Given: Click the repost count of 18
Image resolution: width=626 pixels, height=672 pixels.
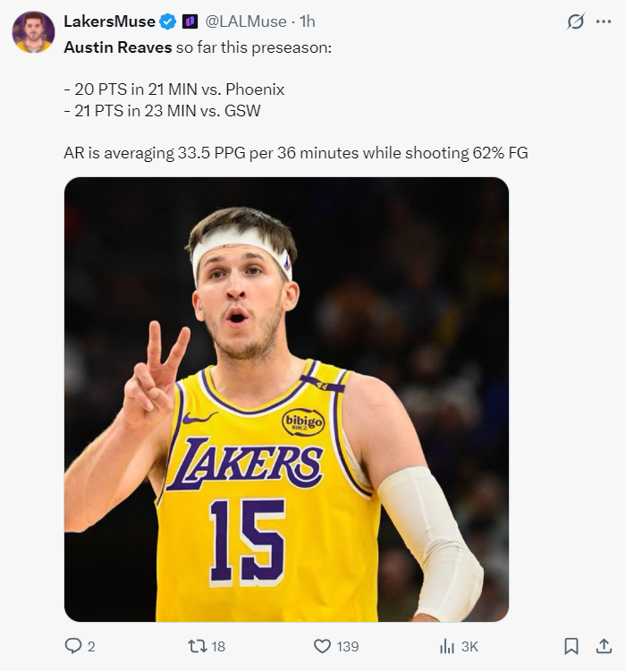Looking at the screenshot, I should tap(218, 646).
